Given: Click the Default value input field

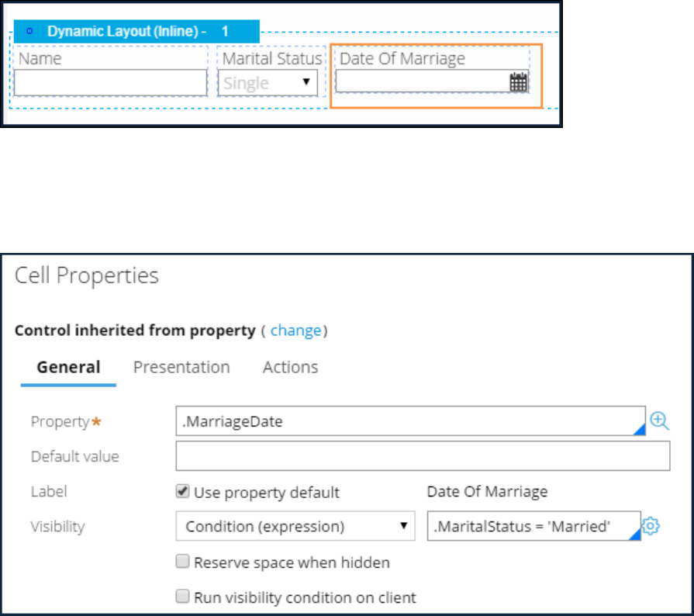Looking at the screenshot, I should click(423, 456).
